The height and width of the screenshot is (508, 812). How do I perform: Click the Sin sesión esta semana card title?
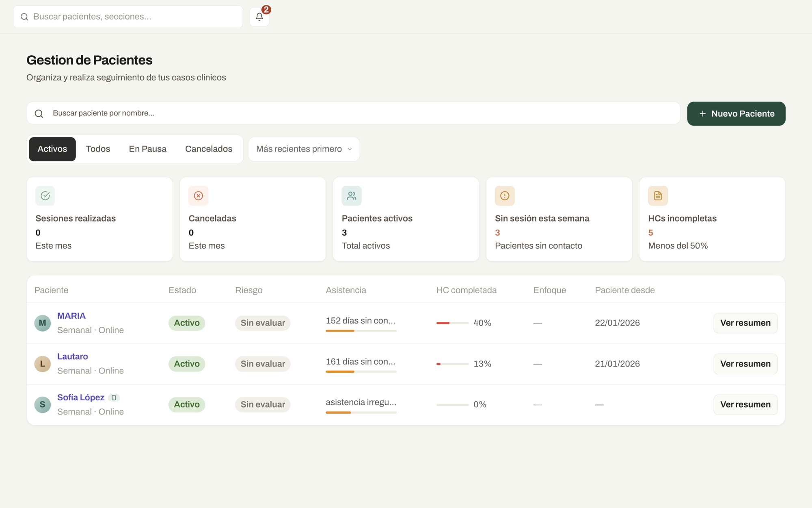(x=542, y=218)
